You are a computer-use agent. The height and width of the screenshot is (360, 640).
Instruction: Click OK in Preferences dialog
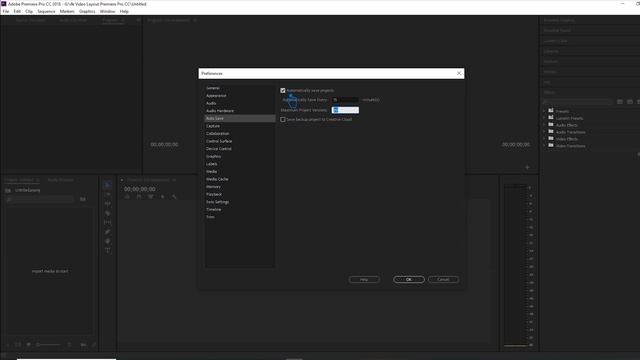pos(409,280)
